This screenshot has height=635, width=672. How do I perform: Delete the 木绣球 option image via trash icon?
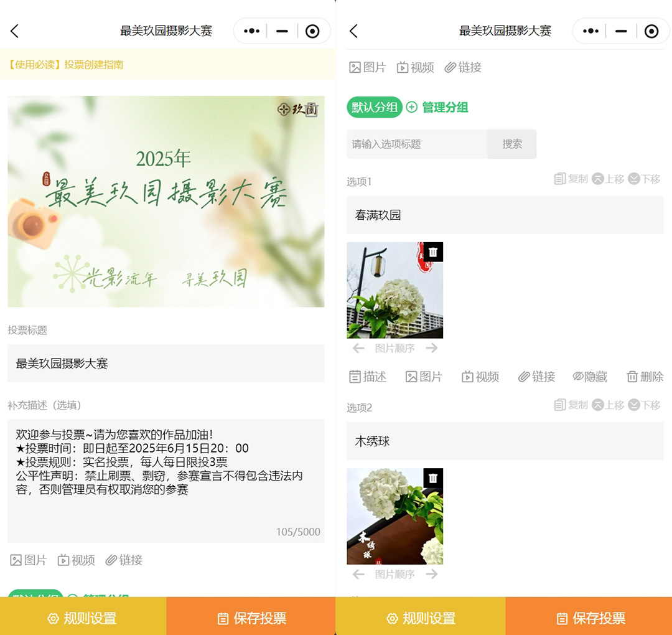(x=433, y=478)
